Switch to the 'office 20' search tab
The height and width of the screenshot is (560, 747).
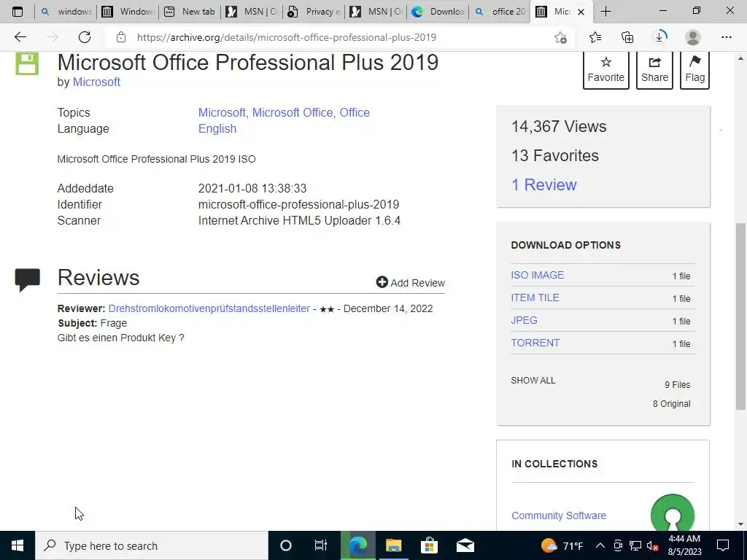click(x=500, y=12)
